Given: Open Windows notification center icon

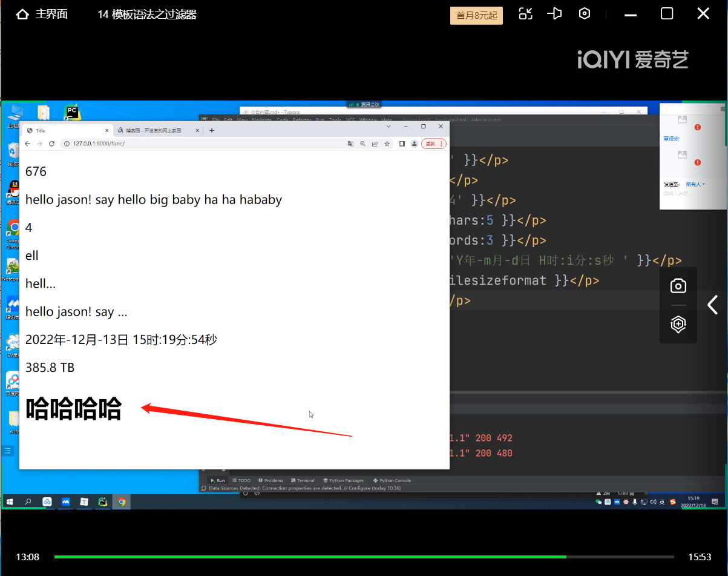Looking at the screenshot, I should pos(715,502).
